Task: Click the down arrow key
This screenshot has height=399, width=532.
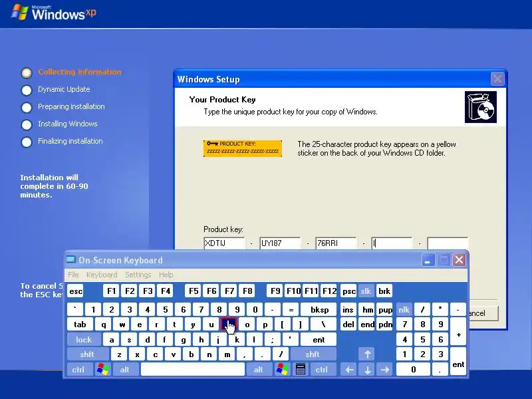Action: tap(367, 369)
